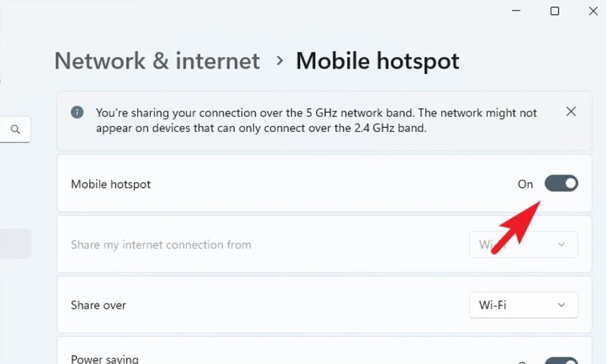Open the search box in the sidebar
606x364 pixels.
15,129
